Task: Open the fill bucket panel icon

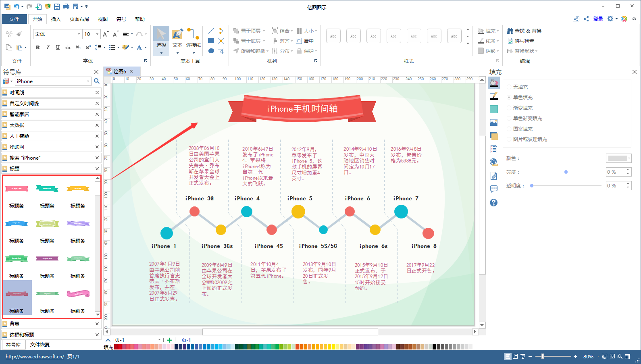Action: tap(494, 83)
